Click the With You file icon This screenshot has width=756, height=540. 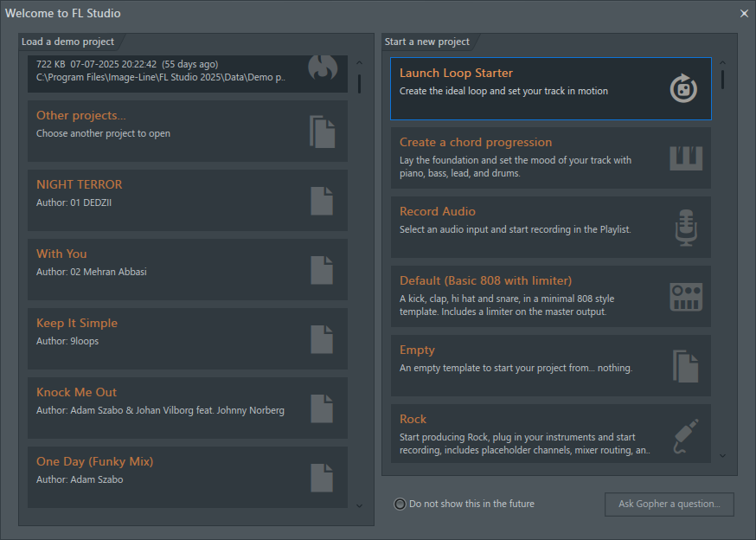click(322, 270)
